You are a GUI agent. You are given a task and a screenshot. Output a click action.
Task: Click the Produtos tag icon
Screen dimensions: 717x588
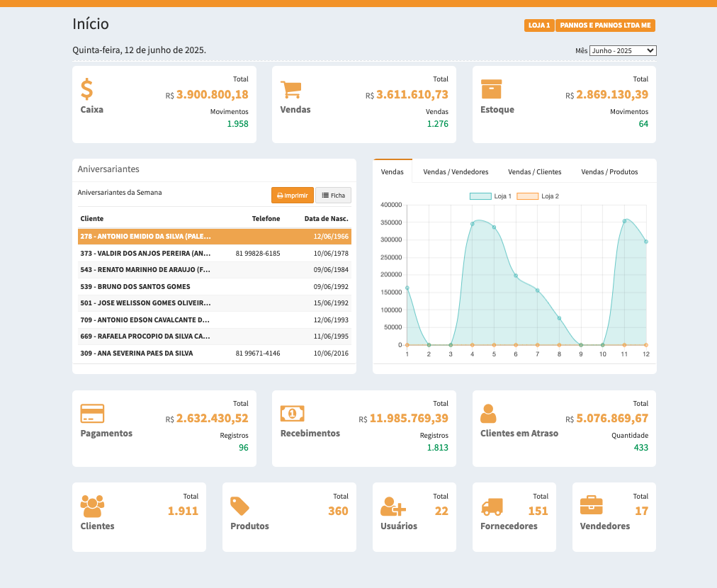coord(239,506)
